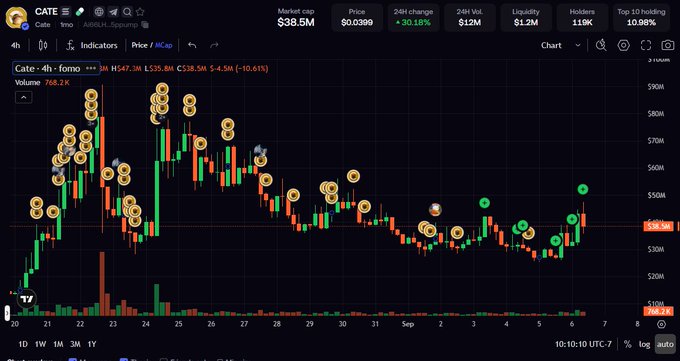Toggle the percent scale mode
The image size is (680, 361).
tap(627, 344)
